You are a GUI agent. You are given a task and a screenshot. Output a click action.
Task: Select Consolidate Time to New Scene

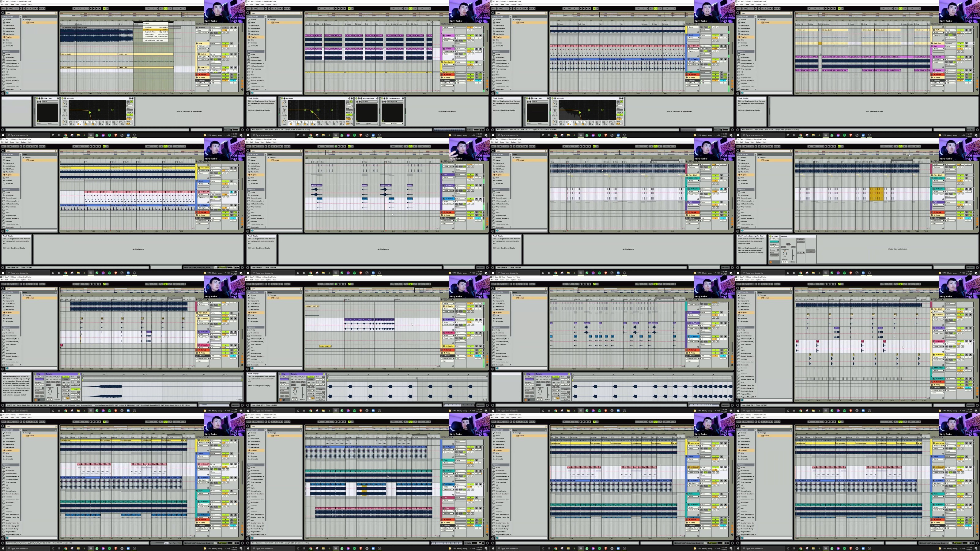click(x=156, y=36)
